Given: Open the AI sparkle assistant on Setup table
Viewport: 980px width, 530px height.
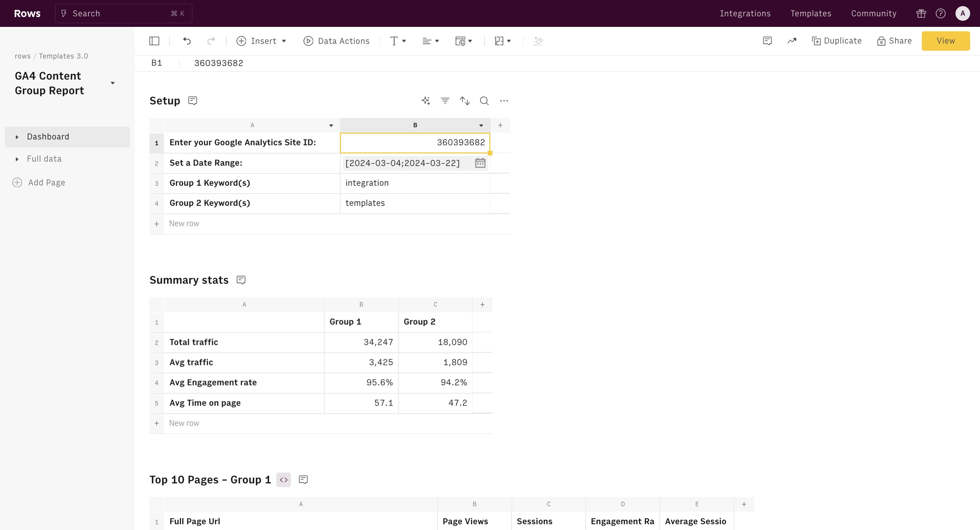Looking at the screenshot, I should [426, 101].
